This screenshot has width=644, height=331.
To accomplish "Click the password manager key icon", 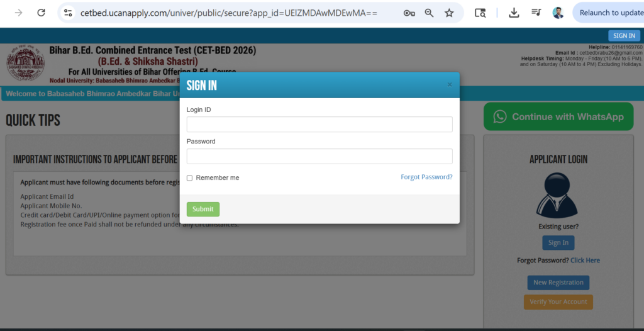I will click(x=409, y=13).
